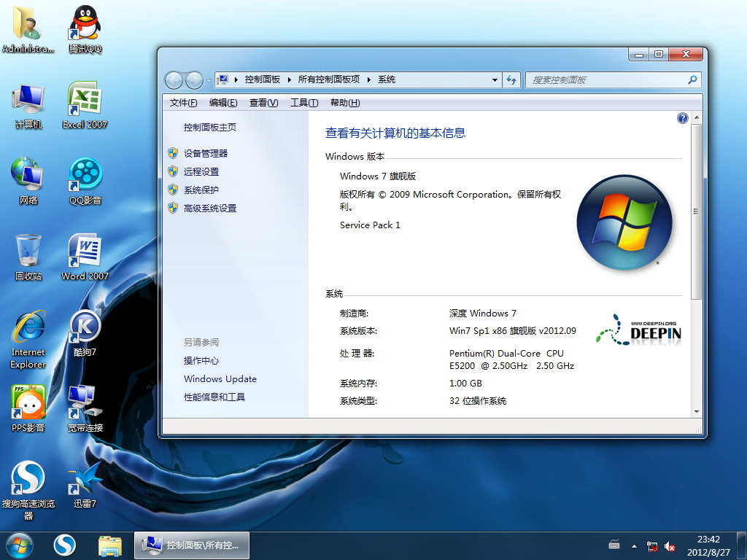
Task: Go to 控制面板主页 link
Action: (210, 127)
